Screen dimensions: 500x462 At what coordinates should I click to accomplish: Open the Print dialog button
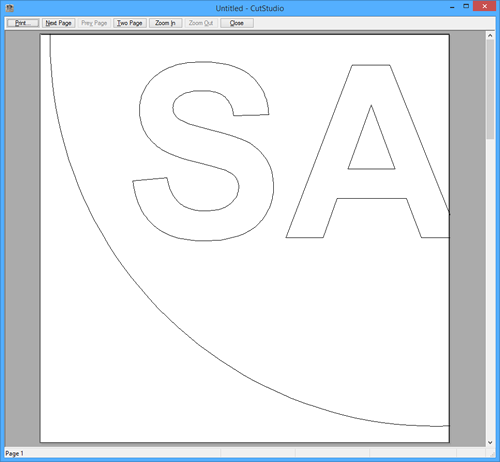tap(23, 23)
